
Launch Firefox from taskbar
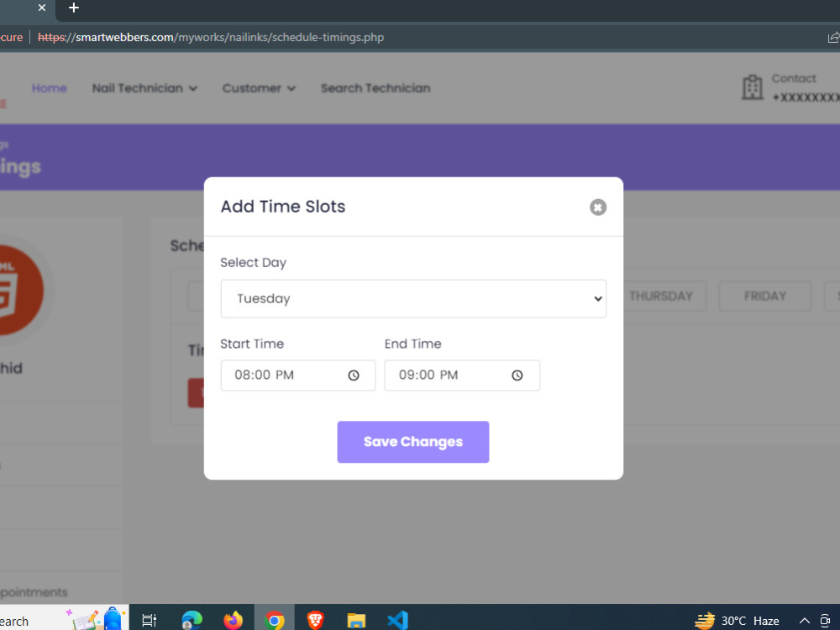pos(233,620)
